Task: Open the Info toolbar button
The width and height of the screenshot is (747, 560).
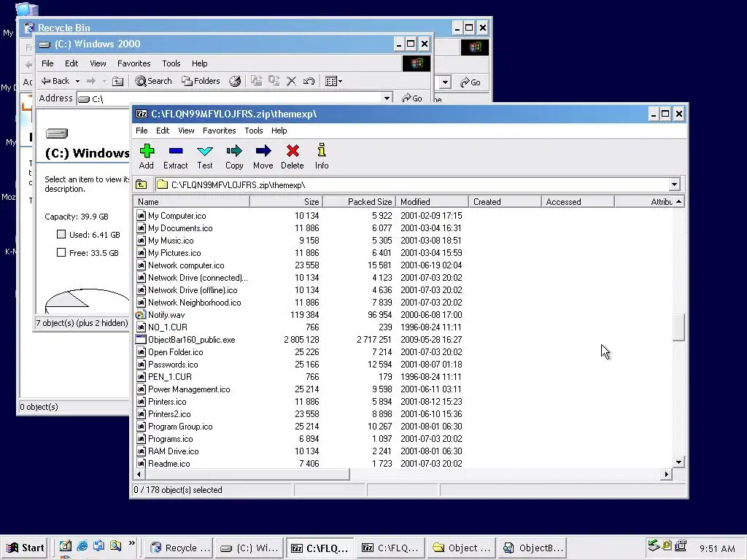Action: pyautogui.click(x=322, y=157)
